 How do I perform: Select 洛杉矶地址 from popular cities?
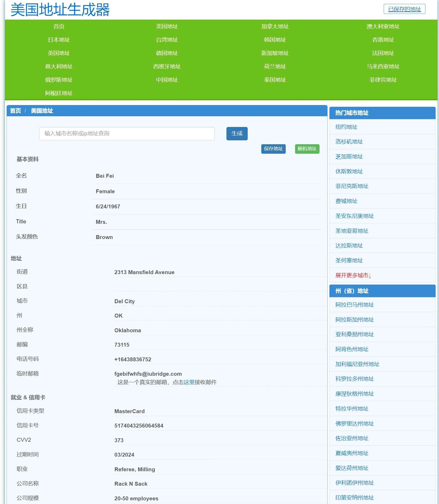(x=349, y=142)
